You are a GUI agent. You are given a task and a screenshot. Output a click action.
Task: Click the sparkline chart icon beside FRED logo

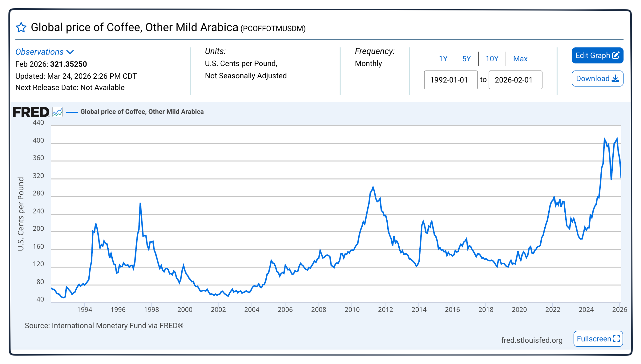[57, 112]
